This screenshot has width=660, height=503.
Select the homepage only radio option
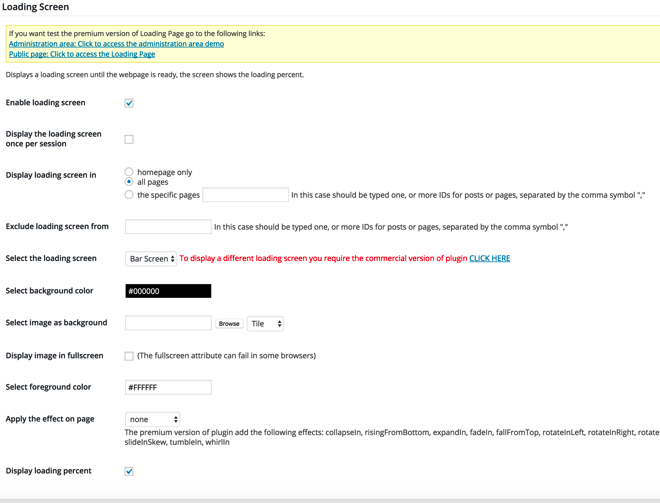pos(129,172)
